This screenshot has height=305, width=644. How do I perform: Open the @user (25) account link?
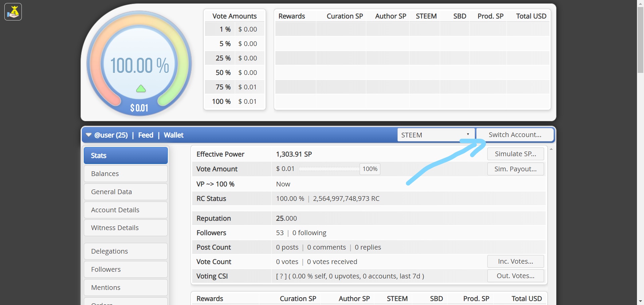tap(111, 135)
